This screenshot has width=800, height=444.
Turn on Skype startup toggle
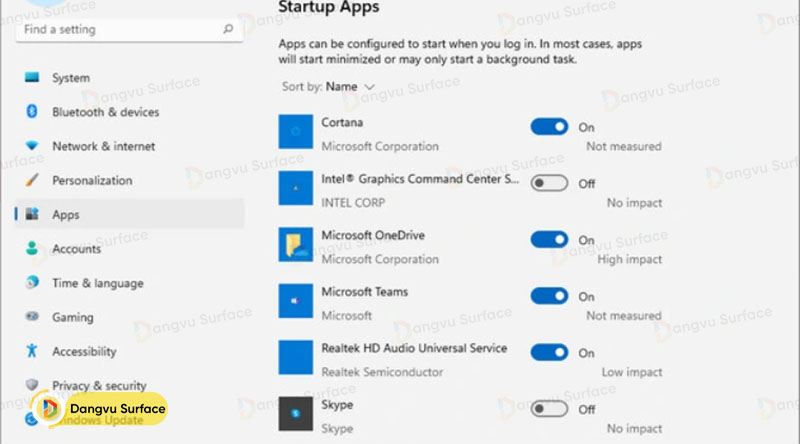pyautogui.click(x=549, y=408)
